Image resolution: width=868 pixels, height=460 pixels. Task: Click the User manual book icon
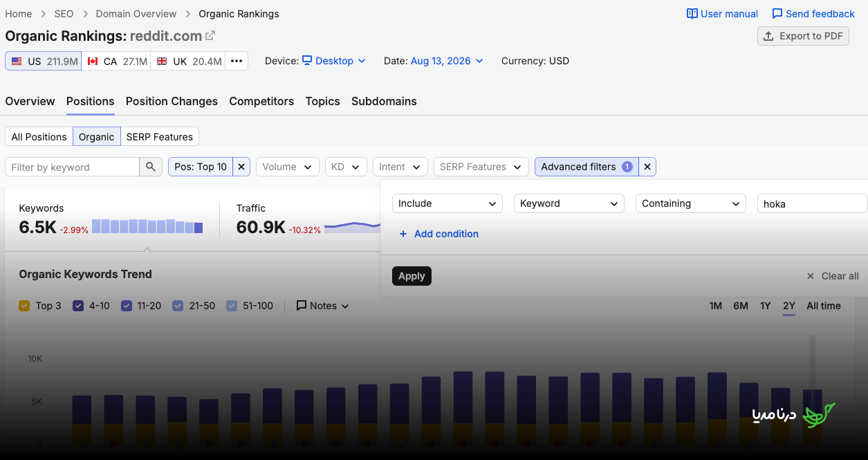pyautogui.click(x=692, y=14)
